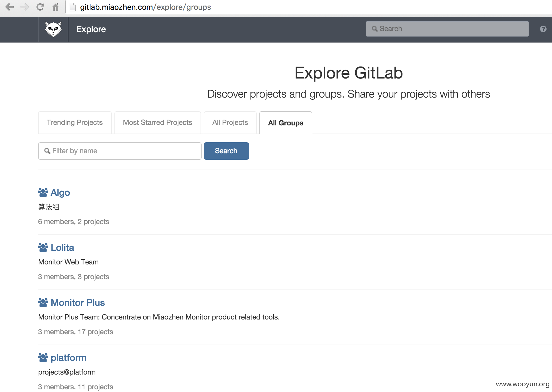Screen dimensions: 552x392
Task: Click the page icon in address bar
Action: click(72, 7)
